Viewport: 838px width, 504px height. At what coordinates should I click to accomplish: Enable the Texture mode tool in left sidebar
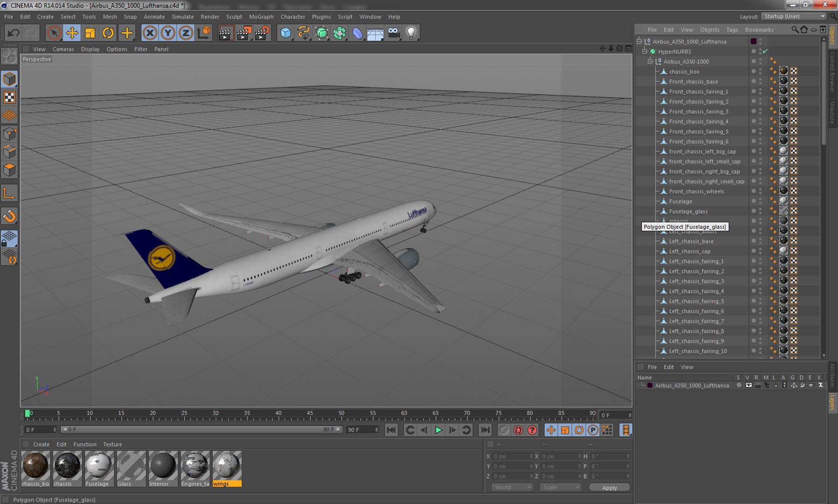[9, 98]
